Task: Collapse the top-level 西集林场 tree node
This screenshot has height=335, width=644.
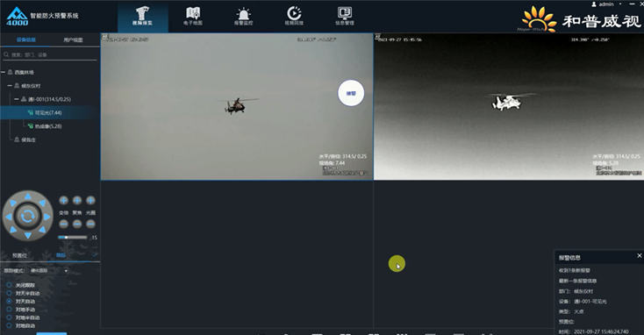Action: (x=4, y=72)
